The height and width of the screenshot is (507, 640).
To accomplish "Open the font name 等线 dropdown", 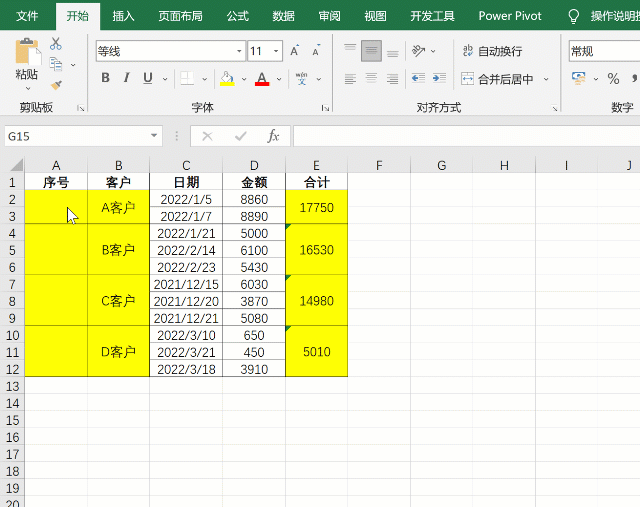I will pos(239,51).
